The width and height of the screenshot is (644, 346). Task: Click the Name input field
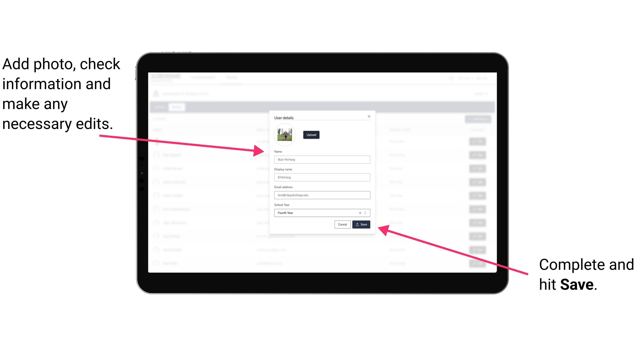[x=322, y=159]
